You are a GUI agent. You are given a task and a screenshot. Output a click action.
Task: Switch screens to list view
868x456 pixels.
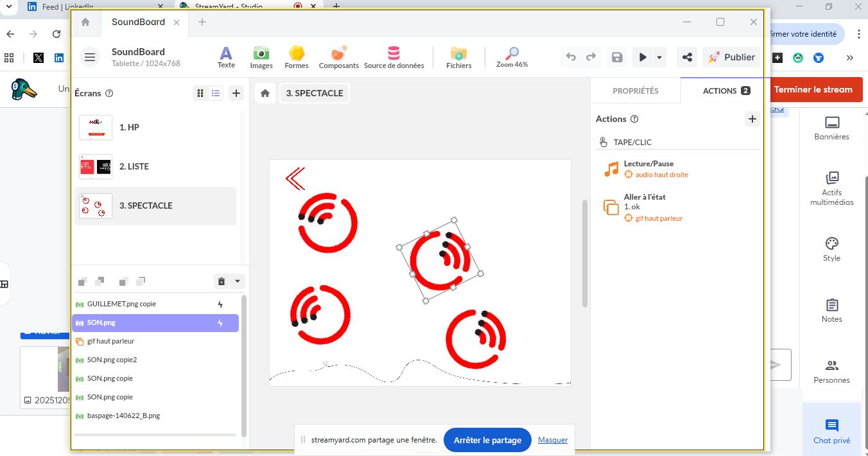pyautogui.click(x=216, y=93)
